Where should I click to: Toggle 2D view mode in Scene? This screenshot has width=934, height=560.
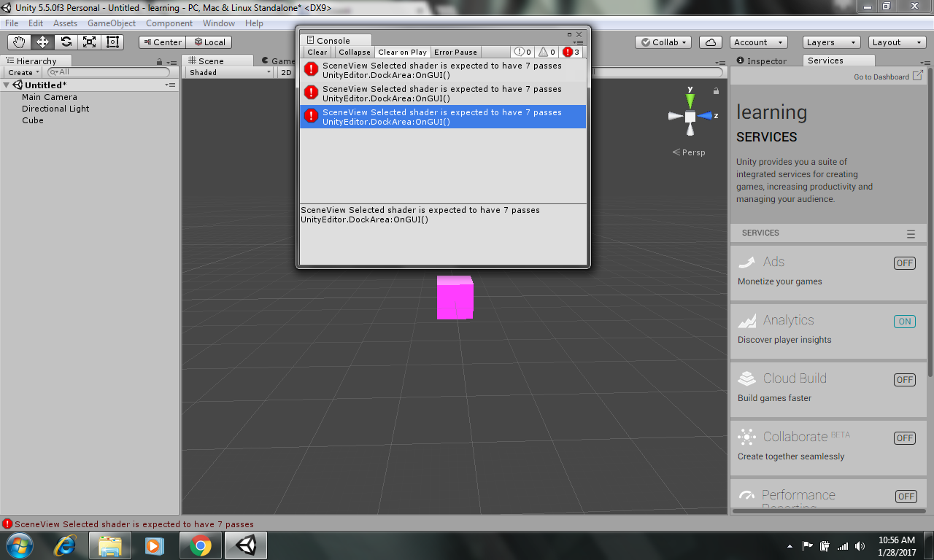[286, 72]
